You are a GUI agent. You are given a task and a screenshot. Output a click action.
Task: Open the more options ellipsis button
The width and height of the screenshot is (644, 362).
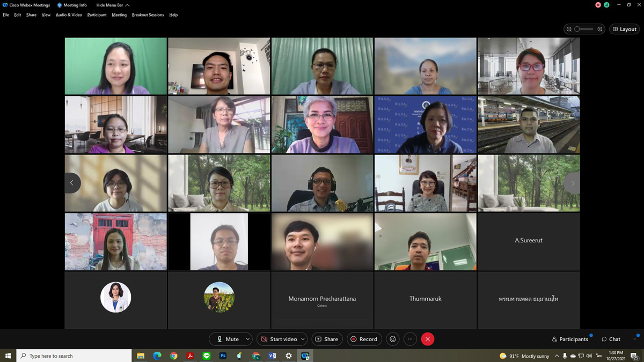click(410, 339)
